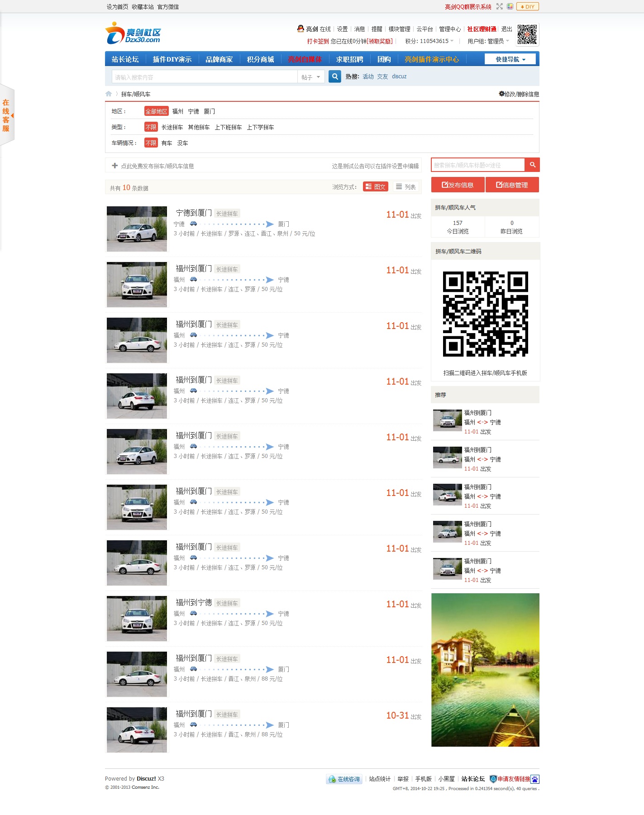The image size is (644, 815).
Task: Select the 上下学拼车 type filter
Action: (260, 127)
